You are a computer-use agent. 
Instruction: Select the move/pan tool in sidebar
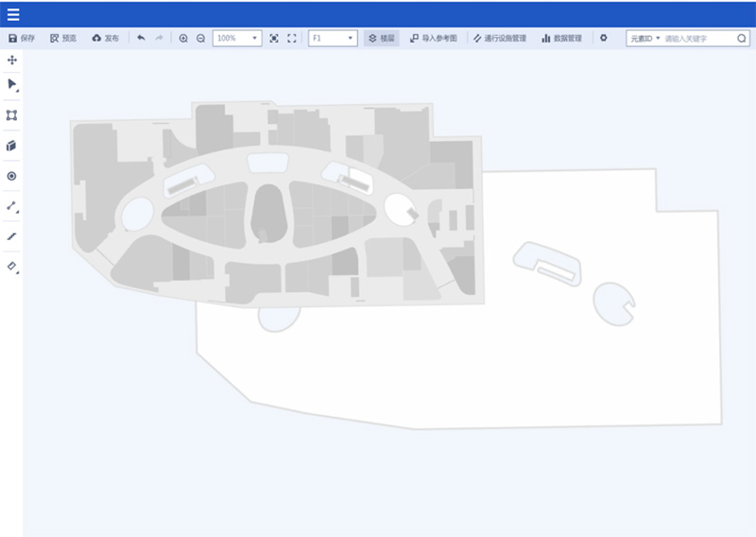point(12,60)
